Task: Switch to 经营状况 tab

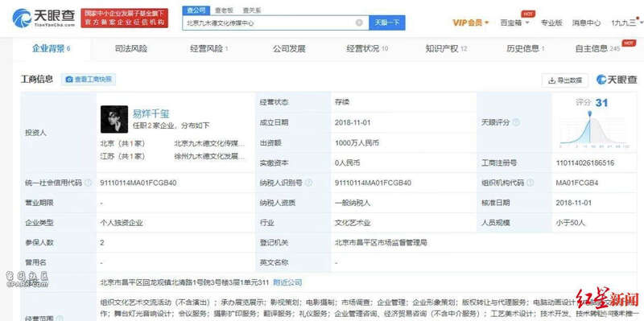Action: point(367,49)
